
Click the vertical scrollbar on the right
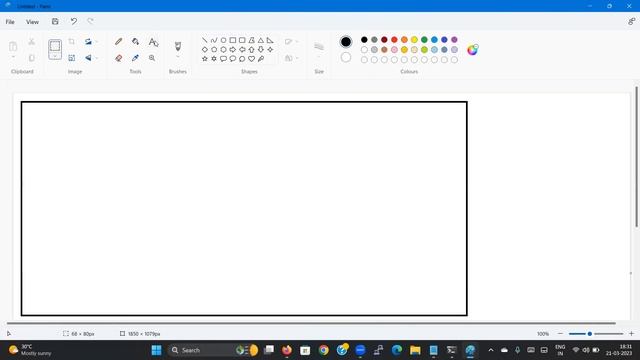pyautogui.click(x=636, y=157)
